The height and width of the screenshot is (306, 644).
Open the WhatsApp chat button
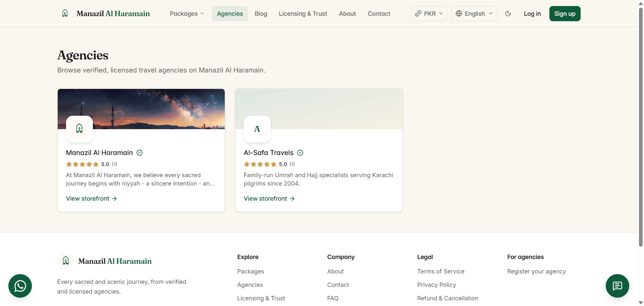[x=20, y=286]
